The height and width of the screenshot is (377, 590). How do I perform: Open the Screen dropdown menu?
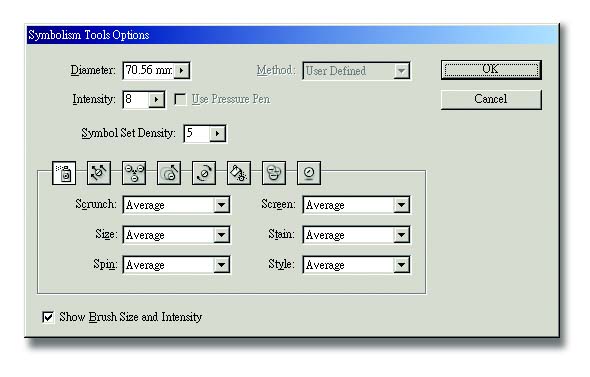(401, 205)
